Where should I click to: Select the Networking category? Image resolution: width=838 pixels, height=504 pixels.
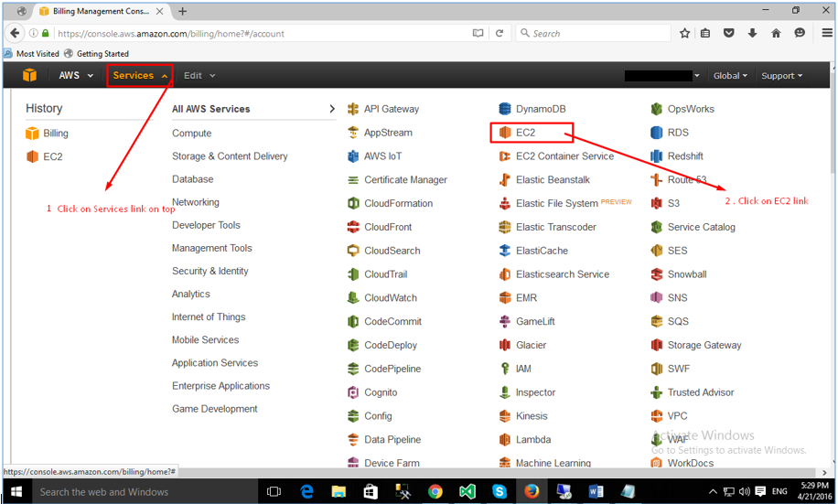point(196,202)
